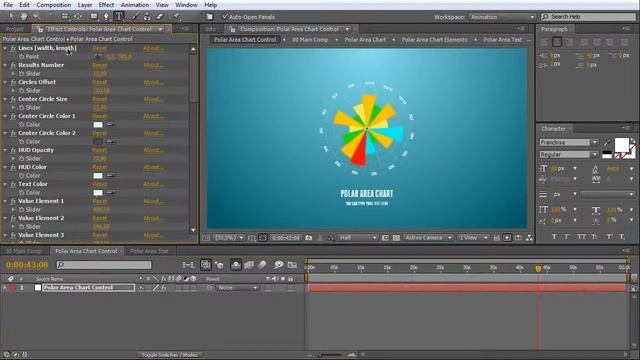This screenshot has height=360, width=640.
Task: Click the region of interest icon
Action: coord(385,238)
